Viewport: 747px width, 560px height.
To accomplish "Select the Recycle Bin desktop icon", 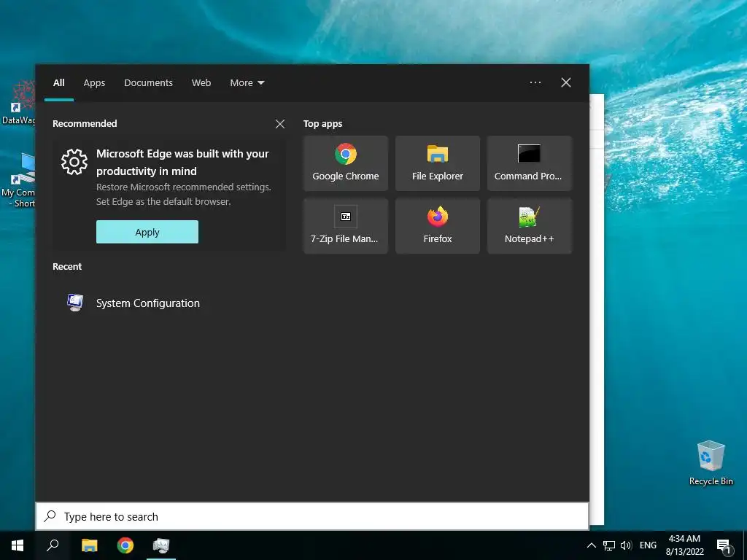I will coord(711,463).
